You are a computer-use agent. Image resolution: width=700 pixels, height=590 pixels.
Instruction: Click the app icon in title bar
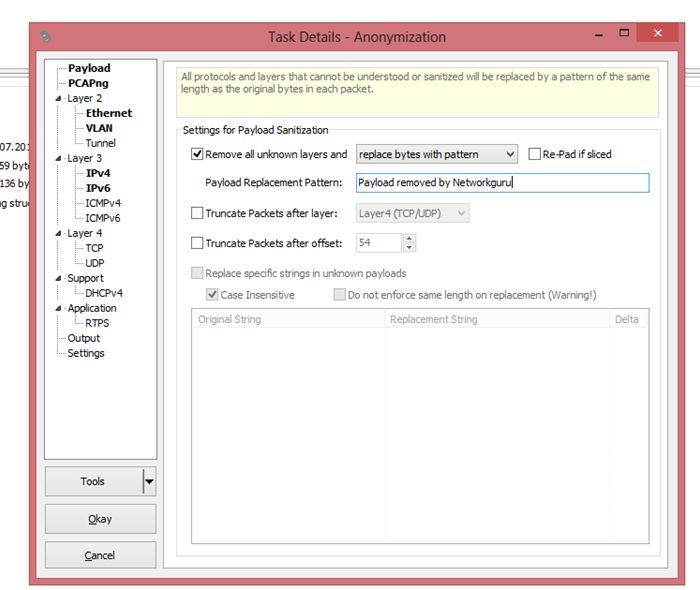[46, 36]
